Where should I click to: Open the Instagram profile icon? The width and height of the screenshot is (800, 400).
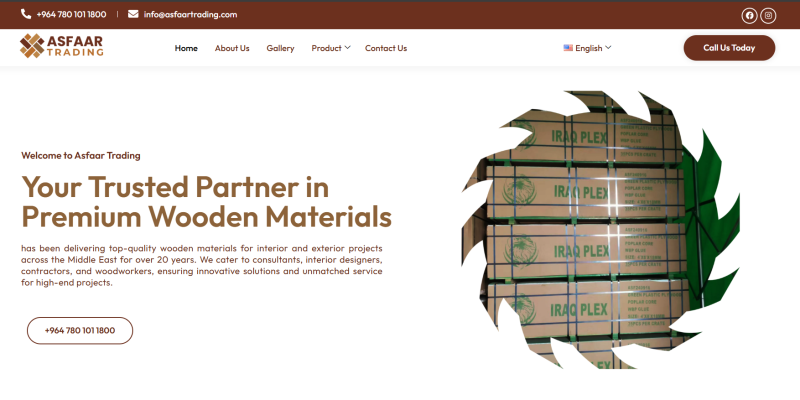point(768,15)
